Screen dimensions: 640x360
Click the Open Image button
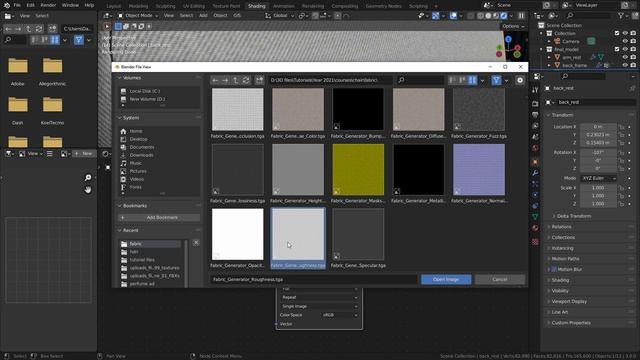(446, 280)
